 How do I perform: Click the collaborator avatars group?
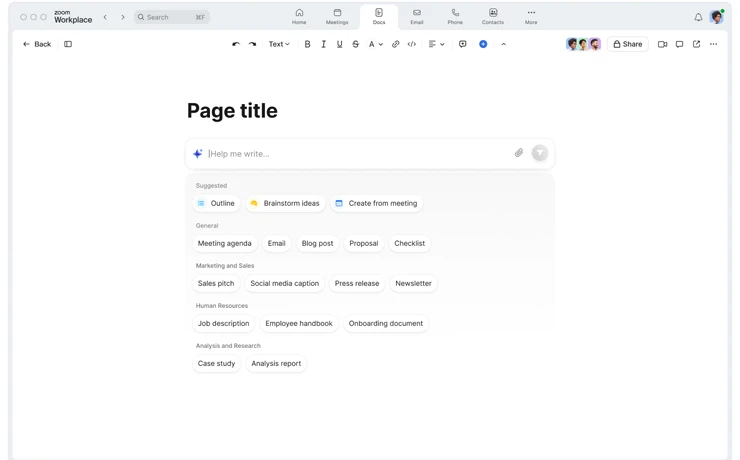coord(583,44)
